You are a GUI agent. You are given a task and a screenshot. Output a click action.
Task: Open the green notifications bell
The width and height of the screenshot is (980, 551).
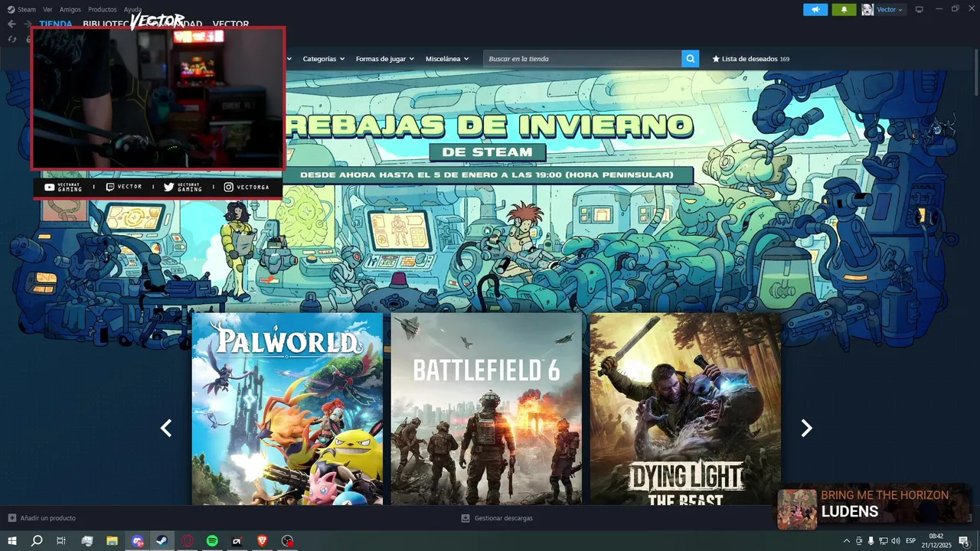coord(844,9)
